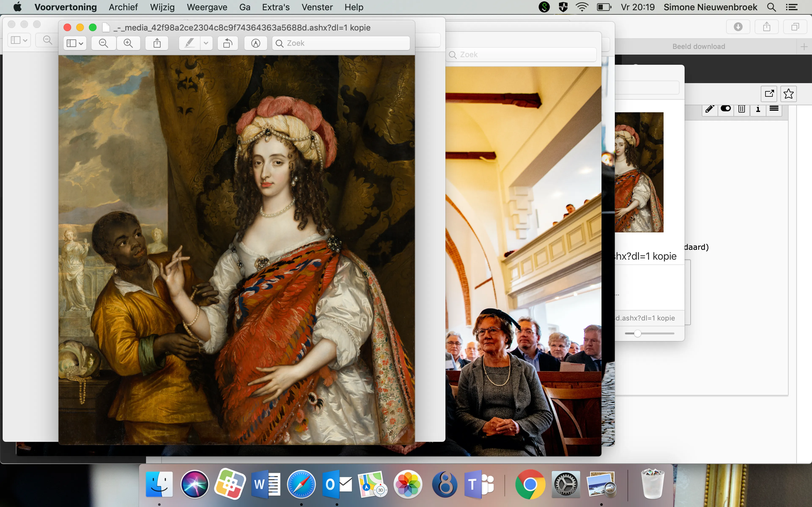
Task: Click the share button in painting window toolbar
Action: pos(157,43)
